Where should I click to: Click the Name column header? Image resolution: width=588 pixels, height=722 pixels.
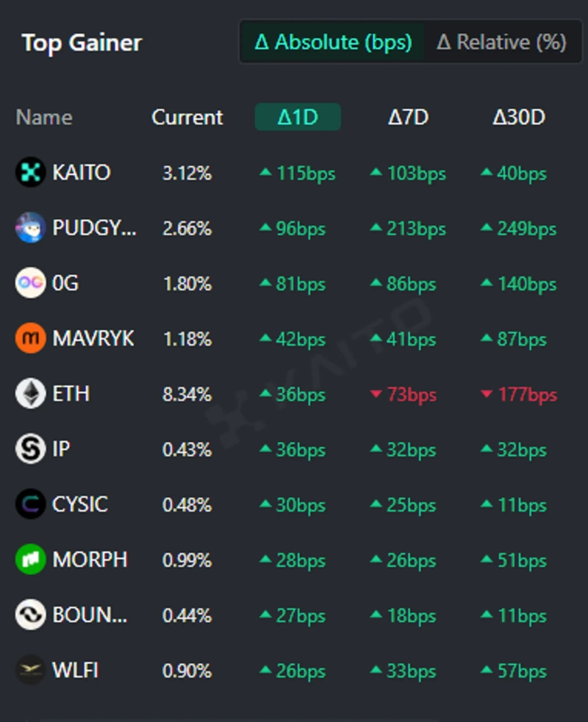44,117
